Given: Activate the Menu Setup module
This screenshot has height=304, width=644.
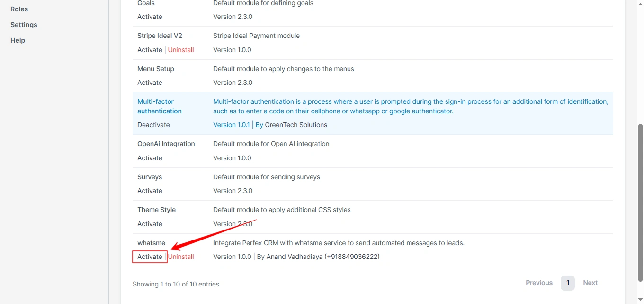Looking at the screenshot, I should pos(150,83).
